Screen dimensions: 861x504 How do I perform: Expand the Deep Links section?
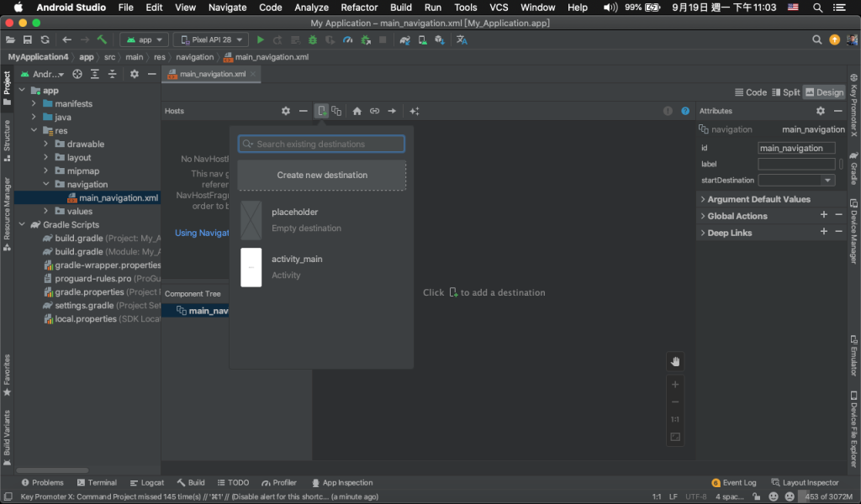[703, 233]
